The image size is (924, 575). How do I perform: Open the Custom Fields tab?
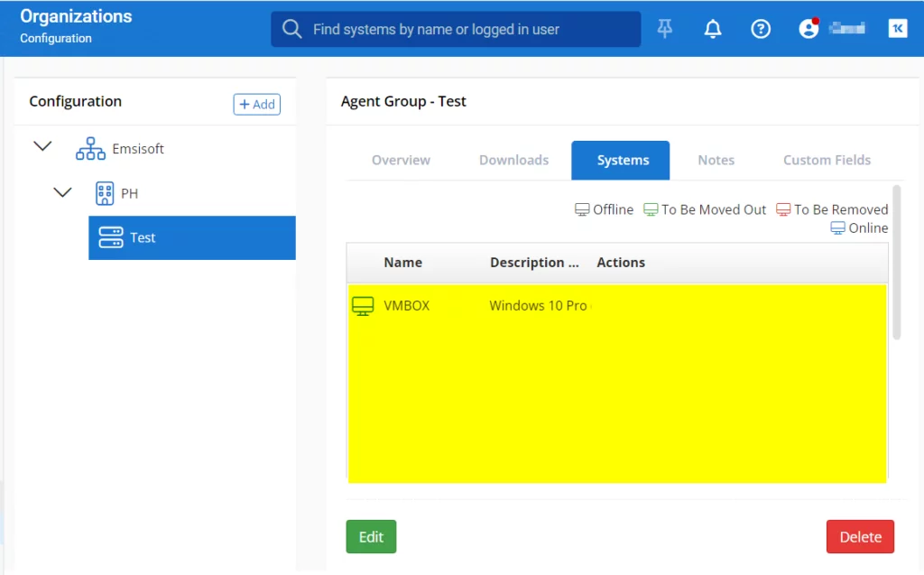pyautogui.click(x=827, y=160)
